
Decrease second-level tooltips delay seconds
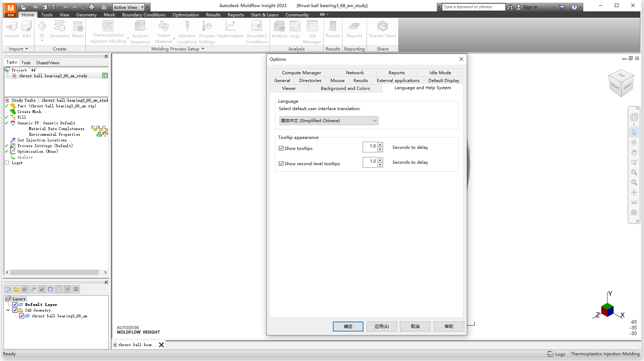tap(380, 165)
